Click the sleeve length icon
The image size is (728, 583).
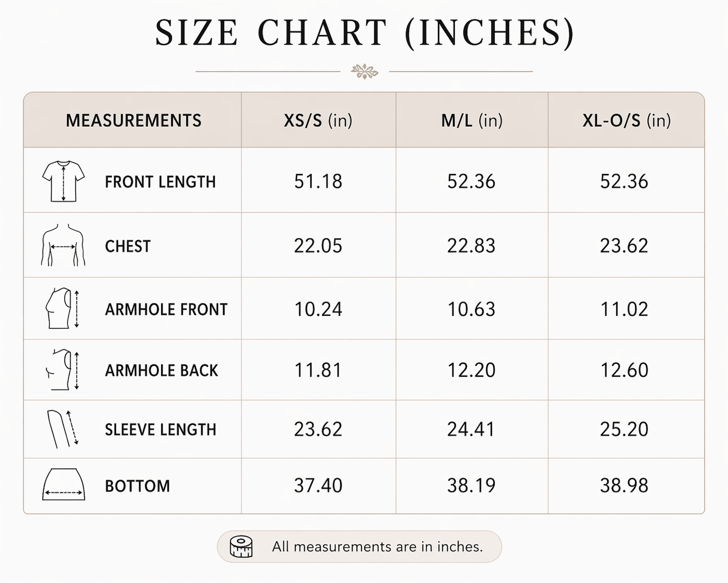point(63,429)
